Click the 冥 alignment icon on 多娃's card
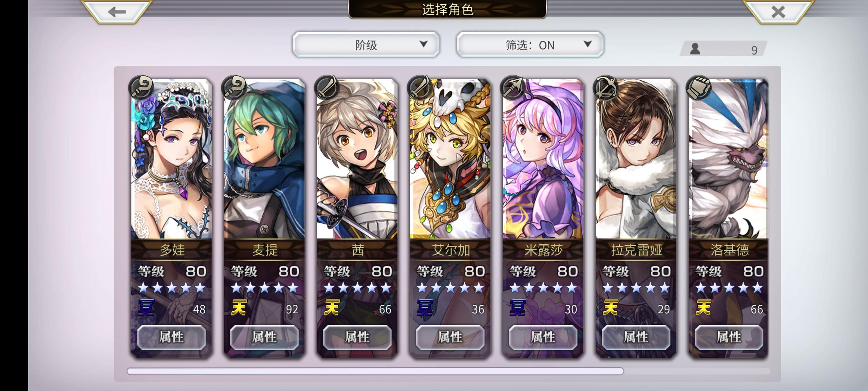This screenshot has height=391, width=868. (x=146, y=308)
